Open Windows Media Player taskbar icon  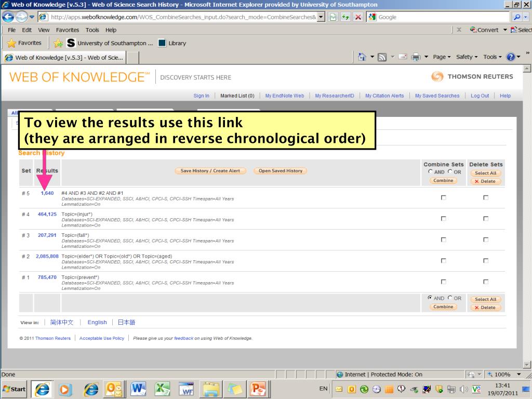pos(64,389)
